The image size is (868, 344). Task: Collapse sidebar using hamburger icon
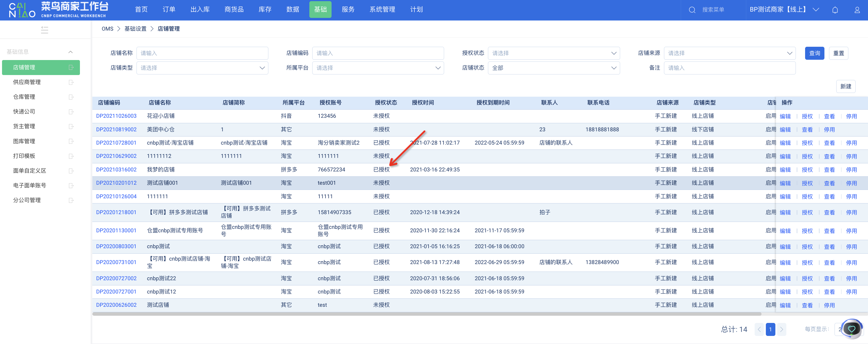coord(44,30)
